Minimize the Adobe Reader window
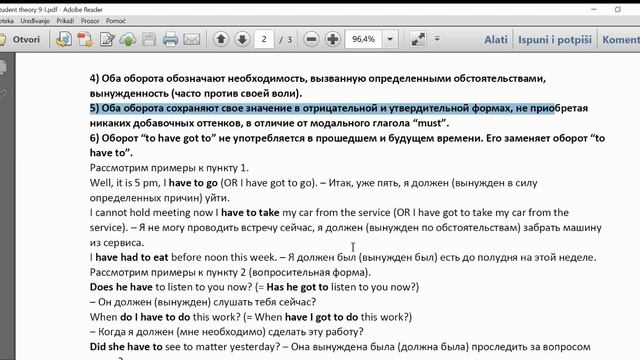Viewport: 640px width, 360px height. pyautogui.click(x=594, y=9)
